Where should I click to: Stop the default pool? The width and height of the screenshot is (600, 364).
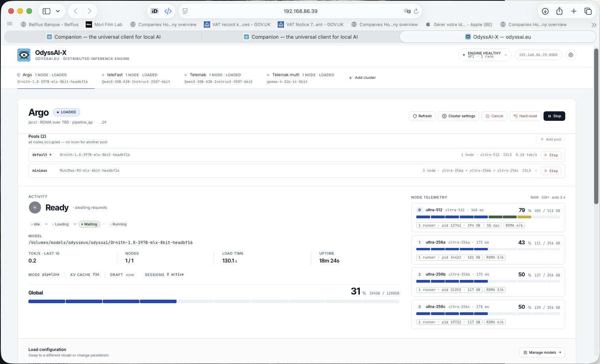tap(551, 155)
